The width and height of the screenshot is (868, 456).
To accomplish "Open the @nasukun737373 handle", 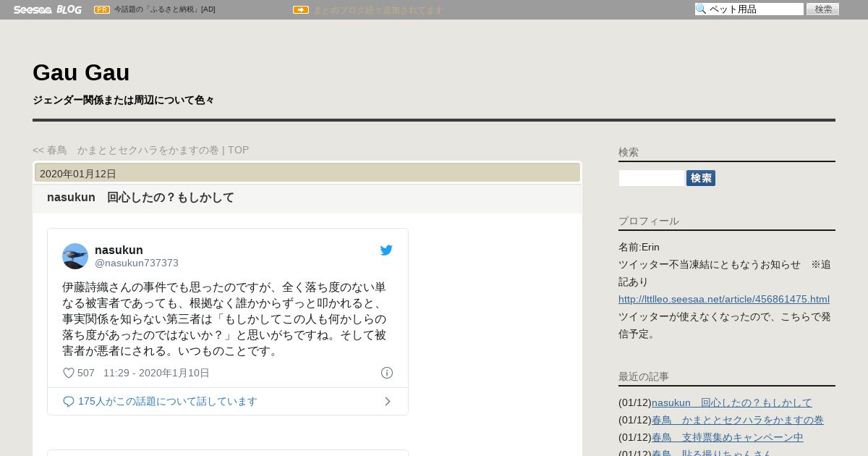I will tap(137, 263).
